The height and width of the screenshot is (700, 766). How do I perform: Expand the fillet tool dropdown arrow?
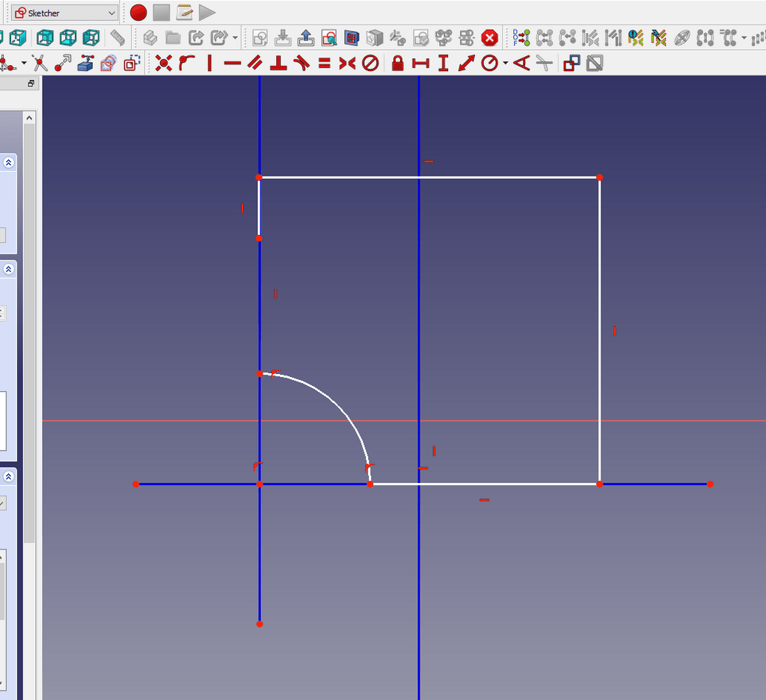point(23,63)
